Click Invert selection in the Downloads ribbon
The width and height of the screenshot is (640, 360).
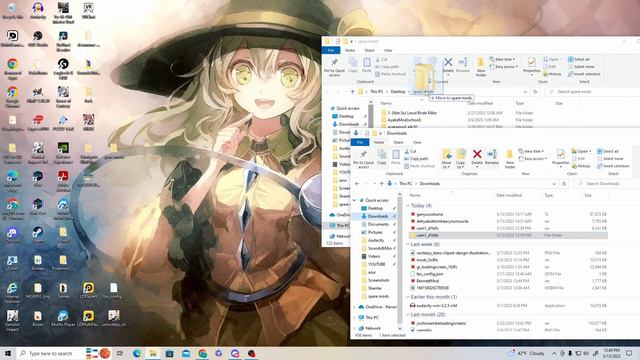613,166
